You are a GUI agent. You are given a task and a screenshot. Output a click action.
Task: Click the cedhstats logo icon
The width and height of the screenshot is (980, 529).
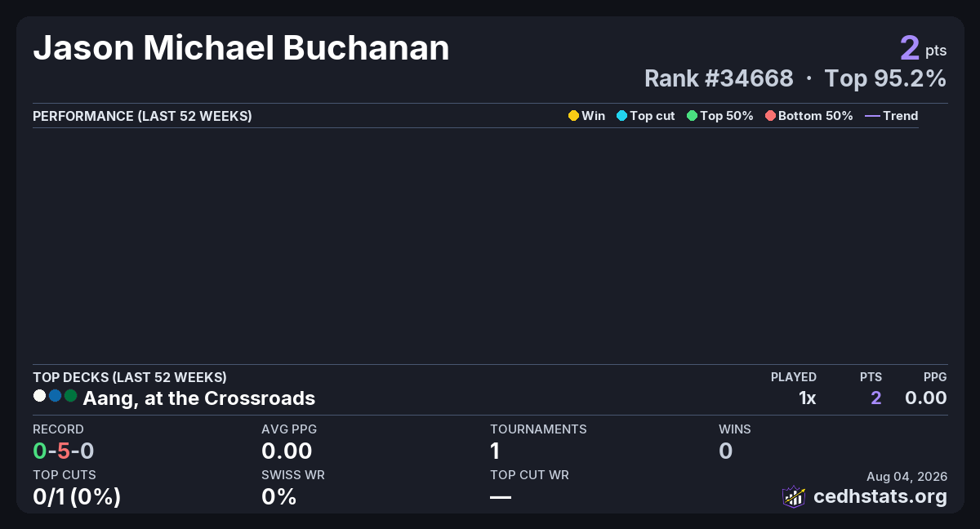794,496
